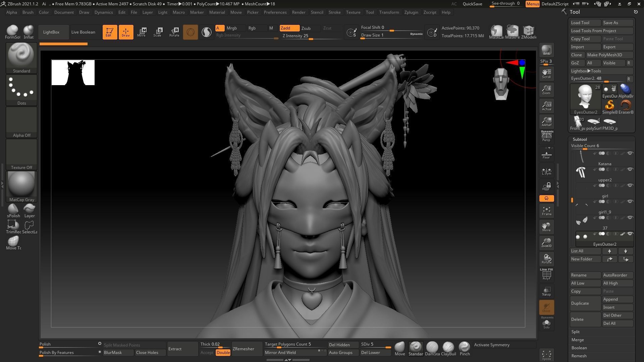644x362 pixels.
Task: Adjust the Draw Size slider
Action: [x=392, y=36]
